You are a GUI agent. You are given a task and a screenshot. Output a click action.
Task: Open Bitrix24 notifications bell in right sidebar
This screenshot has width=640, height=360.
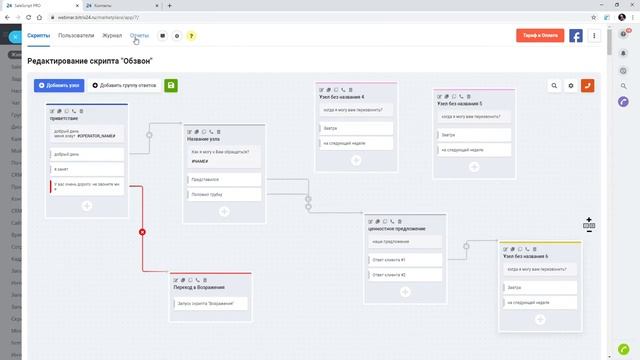[x=623, y=53]
